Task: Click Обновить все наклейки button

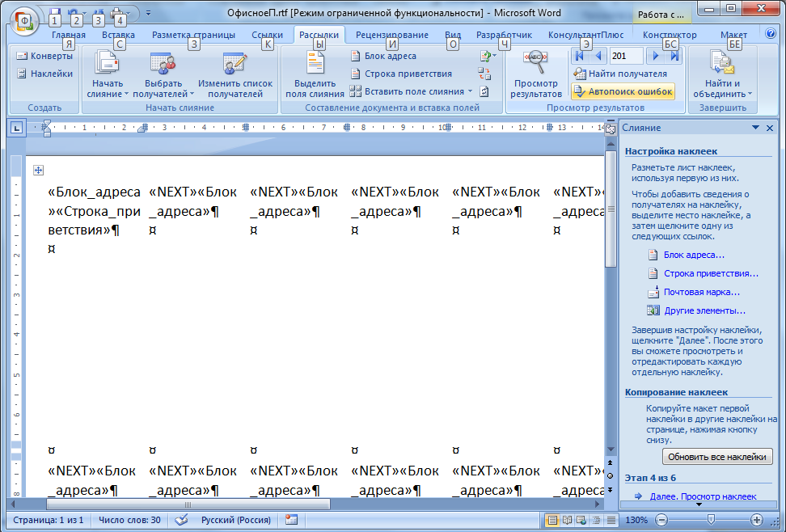Action: [717, 457]
